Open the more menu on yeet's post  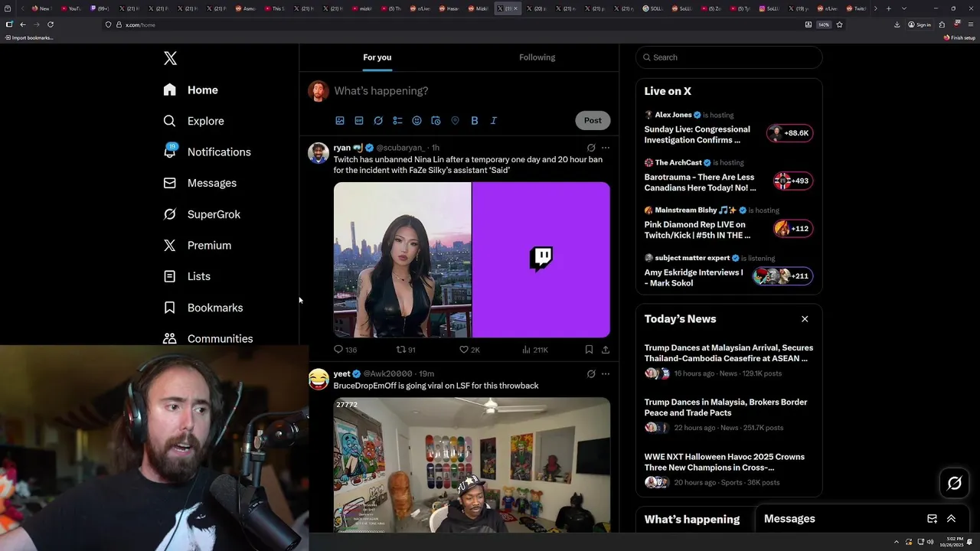click(606, 374)
